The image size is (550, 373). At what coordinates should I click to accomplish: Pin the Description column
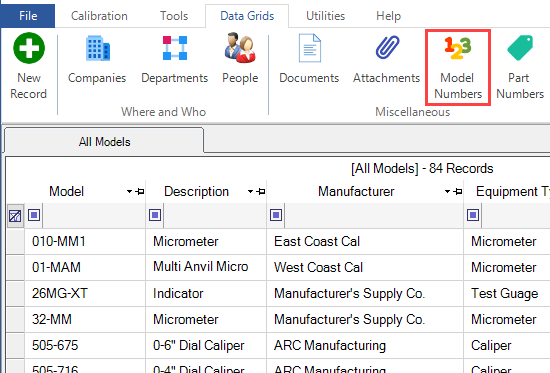point(261,192)
